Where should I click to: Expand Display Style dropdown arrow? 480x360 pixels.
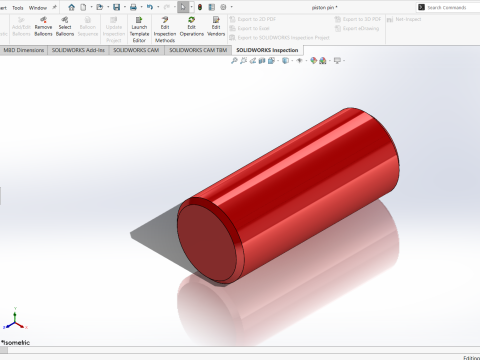pos(292,61)
